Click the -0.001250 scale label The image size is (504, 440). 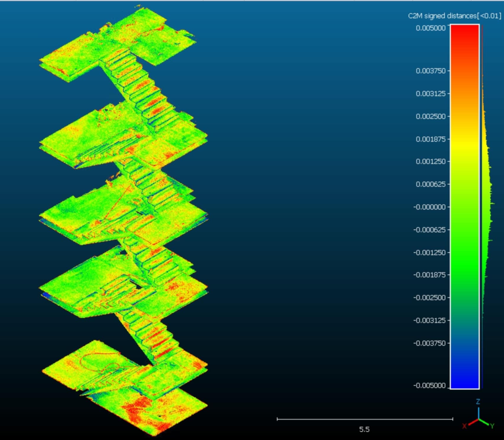[429, 252]
